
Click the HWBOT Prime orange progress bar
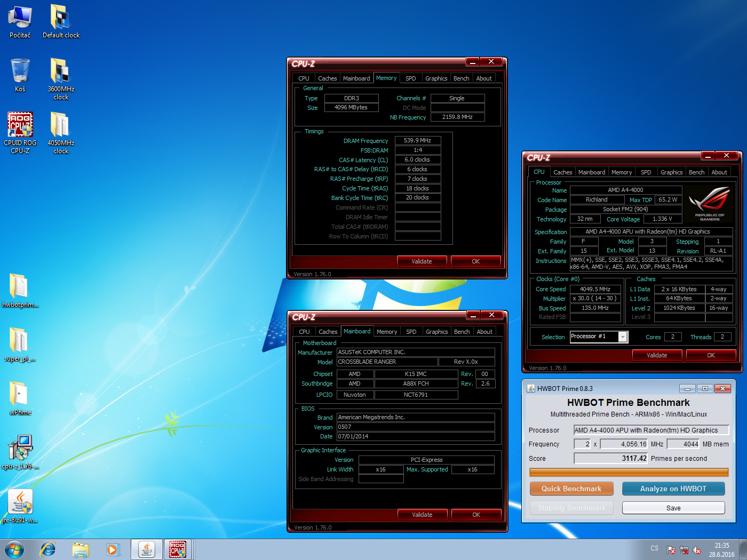click(629, 472)
